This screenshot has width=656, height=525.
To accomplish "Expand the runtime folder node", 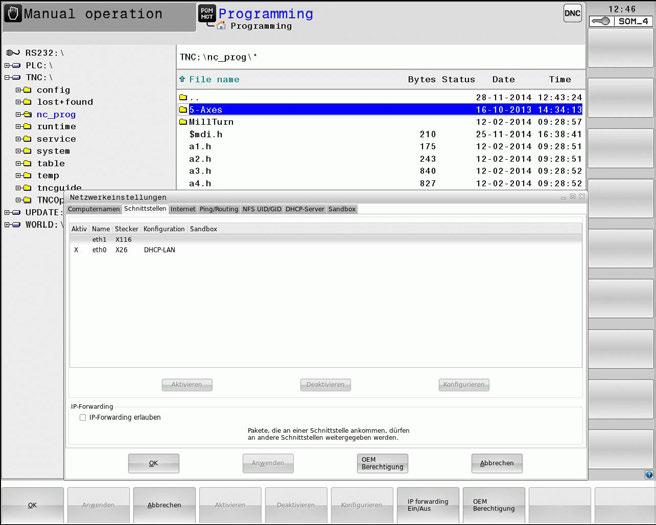I will (x=18, y=126).
